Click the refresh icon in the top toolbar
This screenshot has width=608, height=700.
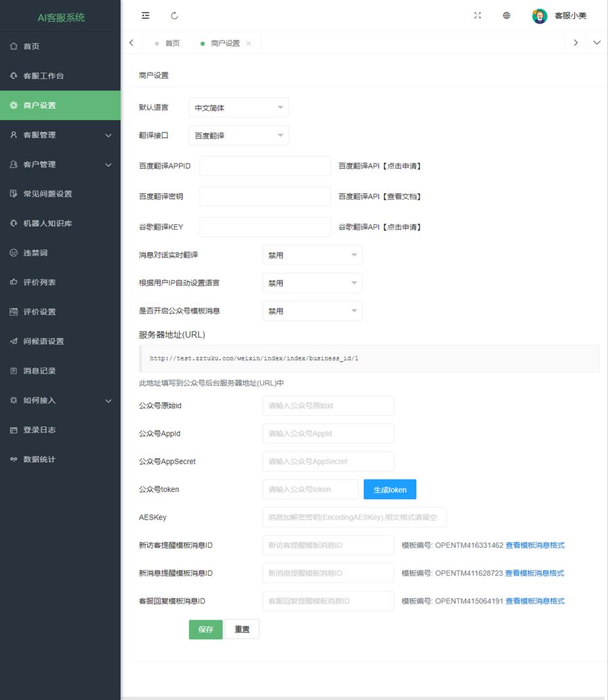point(175,16)
